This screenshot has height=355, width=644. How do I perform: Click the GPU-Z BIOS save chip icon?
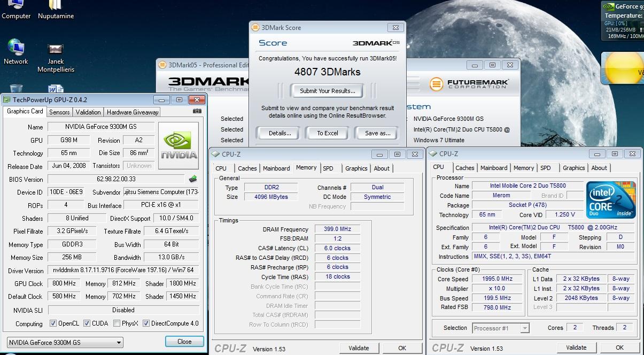[193, 179]
